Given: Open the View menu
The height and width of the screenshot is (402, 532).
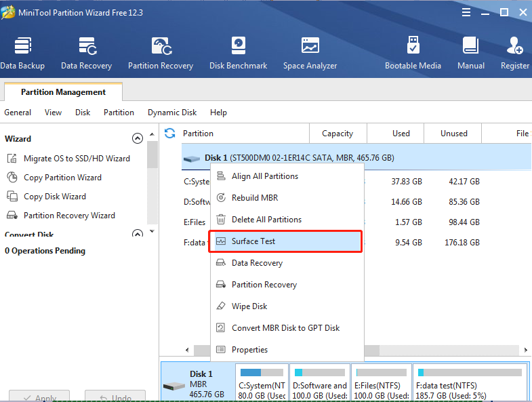Looking at the screenshot, I should point(54,113).
